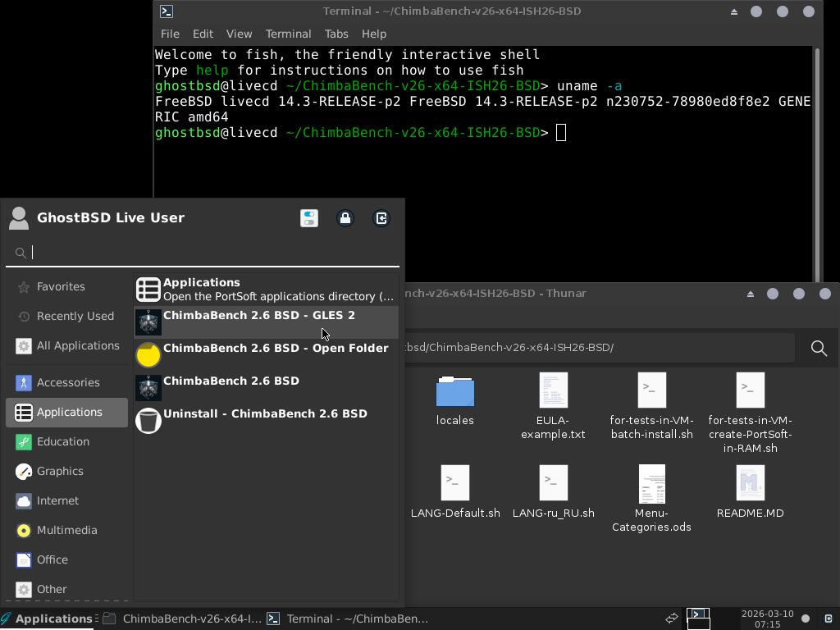Image resolution: width=840 pixels, height=630 pixels.
Task: Click the log out icon in Whisker menu
Action: click(381, 218)
